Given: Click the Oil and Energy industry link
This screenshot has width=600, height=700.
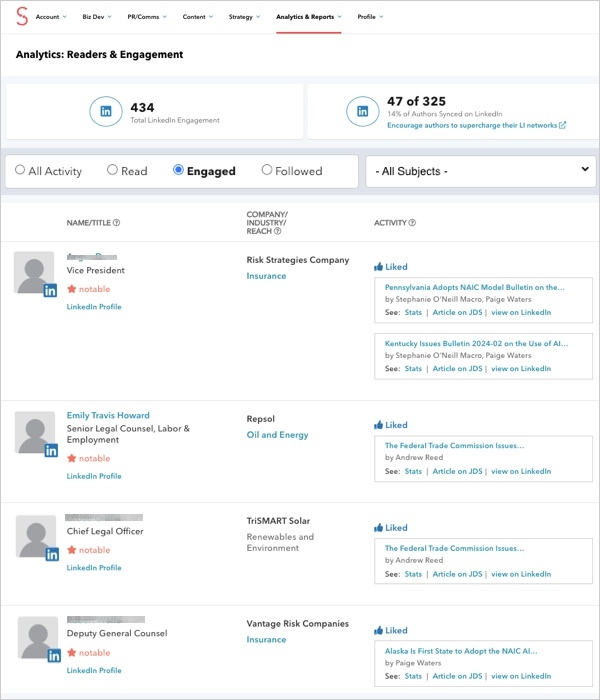Looking at the screenshot, I should click(277, 435).
